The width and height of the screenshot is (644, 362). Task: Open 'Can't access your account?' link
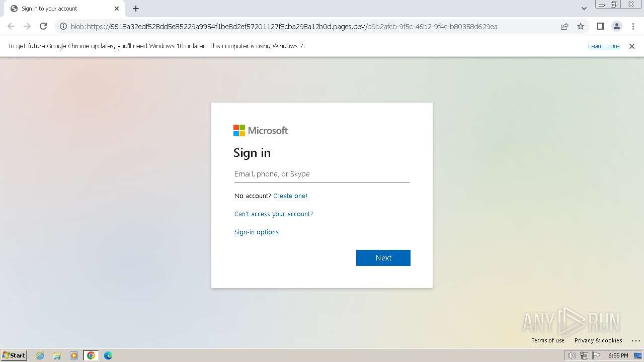pos(274,214)
